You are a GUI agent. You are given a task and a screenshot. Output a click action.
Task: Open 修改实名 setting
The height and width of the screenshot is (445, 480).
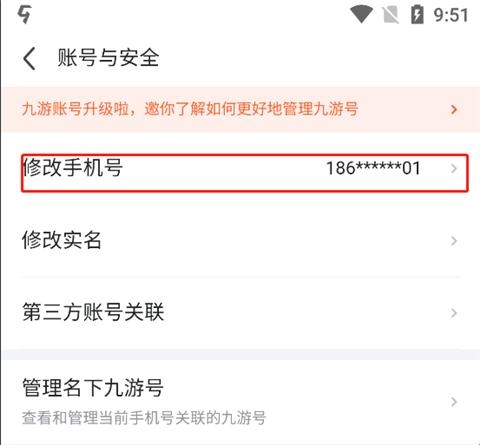point(240,241)
